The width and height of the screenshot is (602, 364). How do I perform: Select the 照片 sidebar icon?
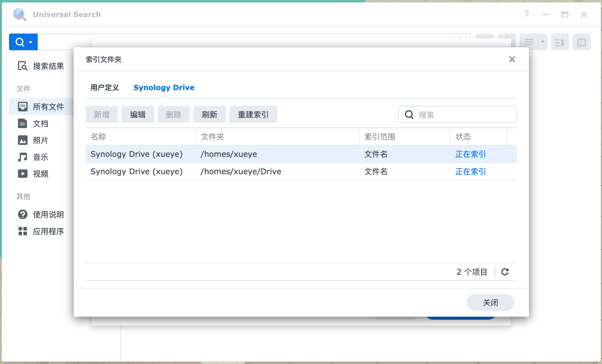pyautogui.click(x=23, y=140)
